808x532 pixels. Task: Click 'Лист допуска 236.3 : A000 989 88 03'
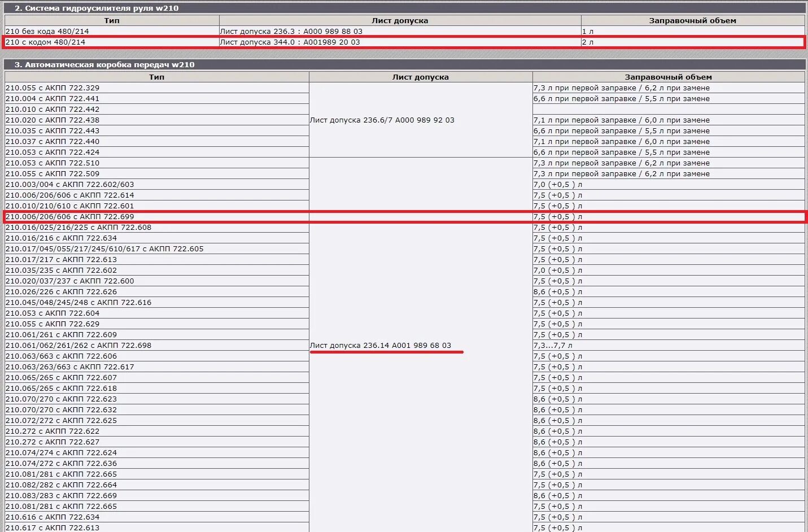coord(291,31)
